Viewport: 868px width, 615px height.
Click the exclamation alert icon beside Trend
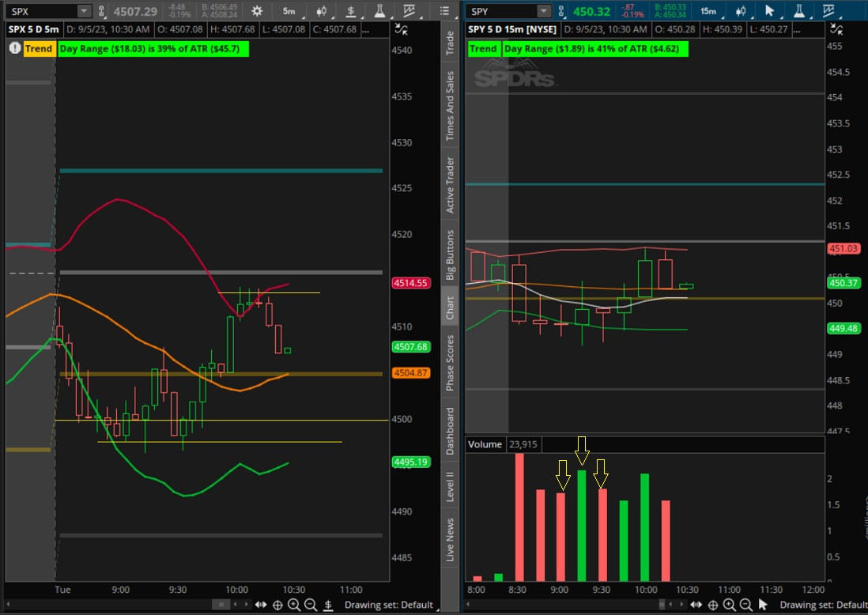pos(15,48)
